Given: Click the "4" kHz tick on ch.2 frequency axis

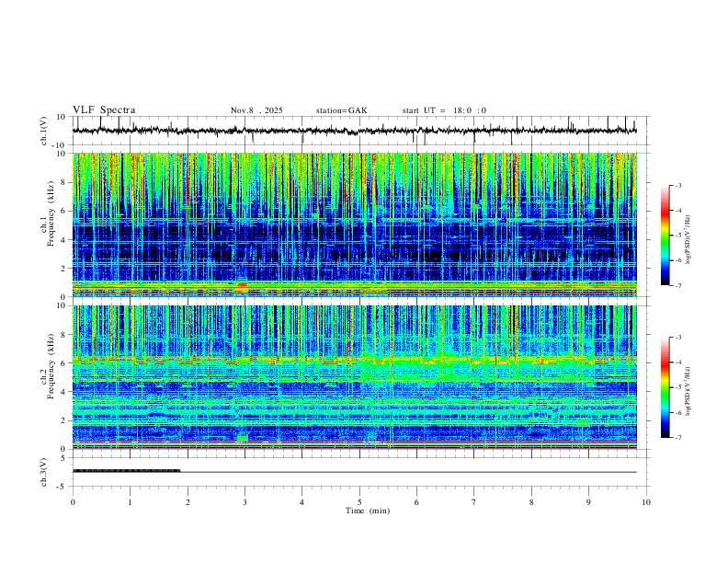Looking at the screenshot, I should tap(64, 392).
